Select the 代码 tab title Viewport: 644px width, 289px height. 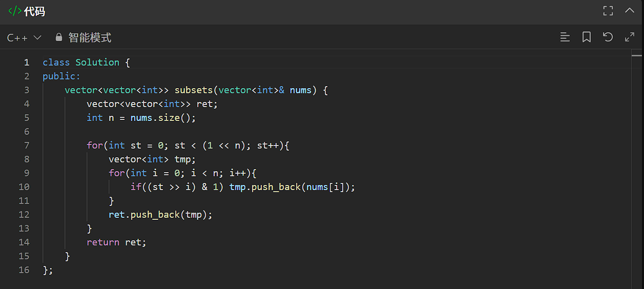(34, 11)
